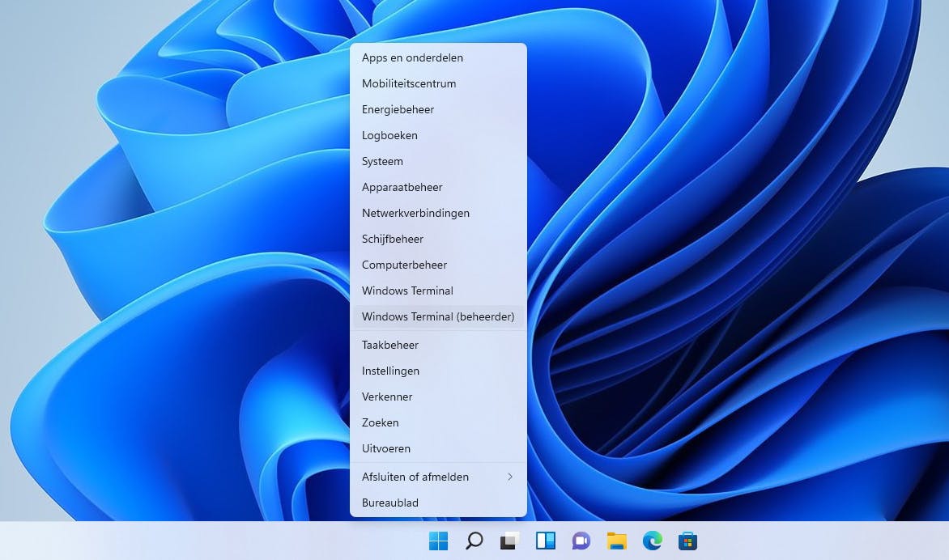Select Apps en onderdelen

coord(412,57)
